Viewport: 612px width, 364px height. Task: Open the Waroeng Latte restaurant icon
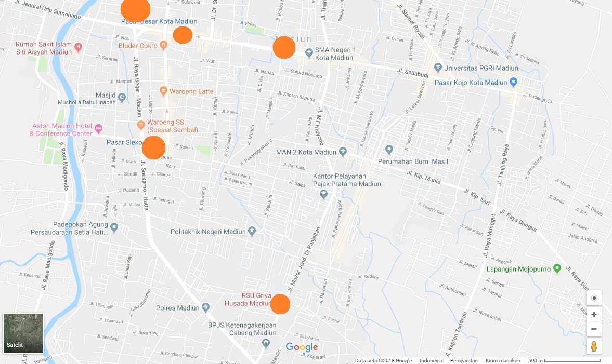[163, 91]
